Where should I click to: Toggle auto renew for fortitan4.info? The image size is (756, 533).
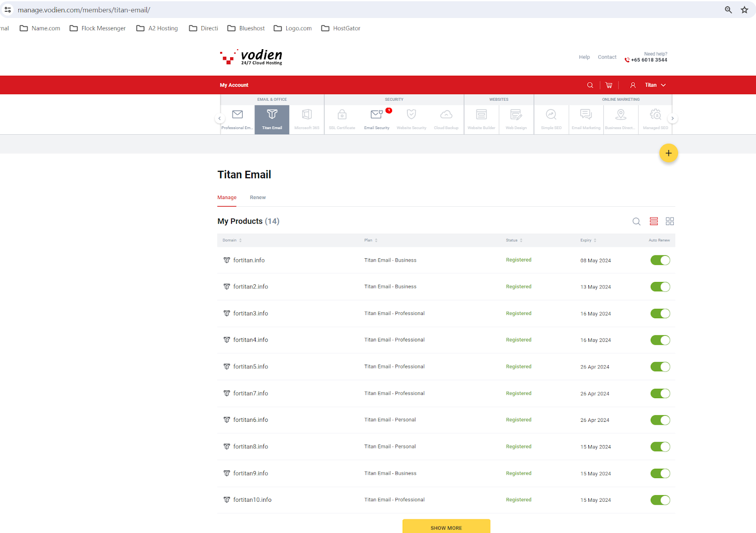[x=660, y=340]
